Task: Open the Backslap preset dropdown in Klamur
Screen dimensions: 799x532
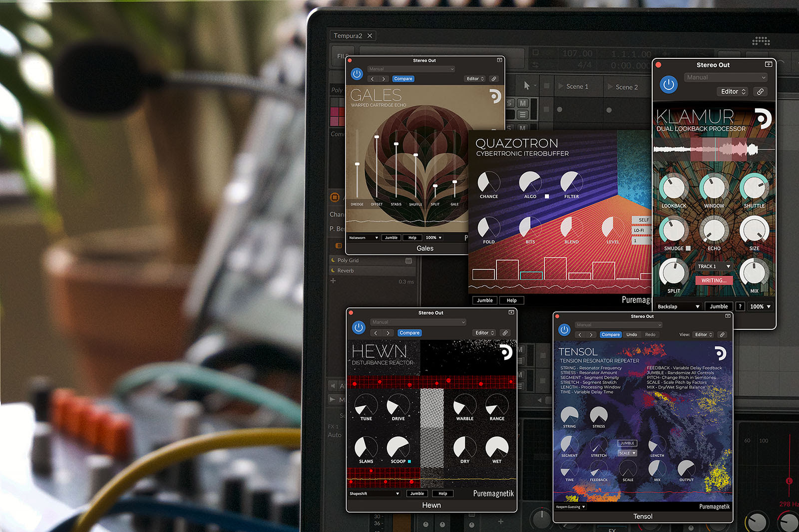Action: (x=679, y=306)
